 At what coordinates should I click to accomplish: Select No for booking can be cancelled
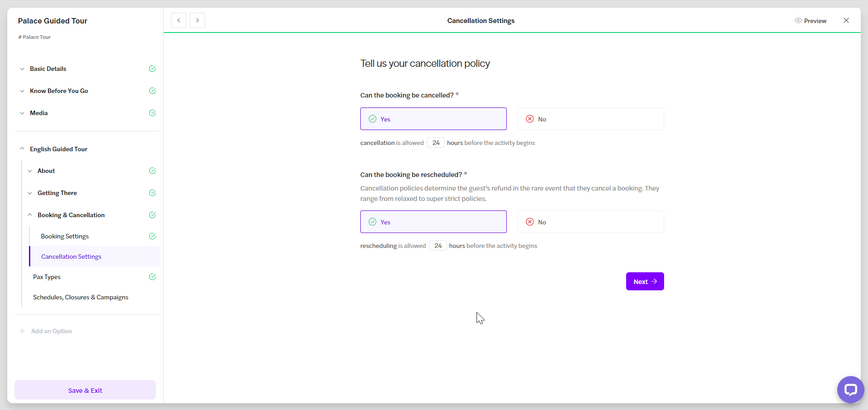590,119
